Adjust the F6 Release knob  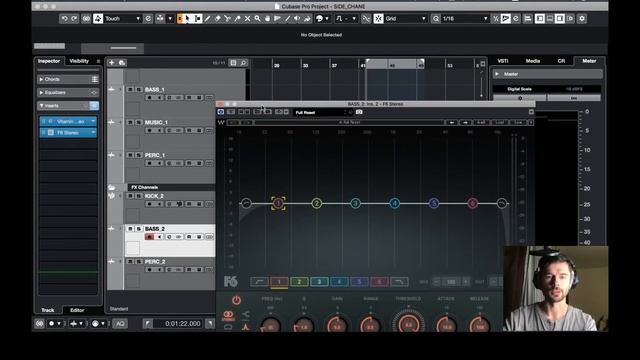(x=479, y=326)
